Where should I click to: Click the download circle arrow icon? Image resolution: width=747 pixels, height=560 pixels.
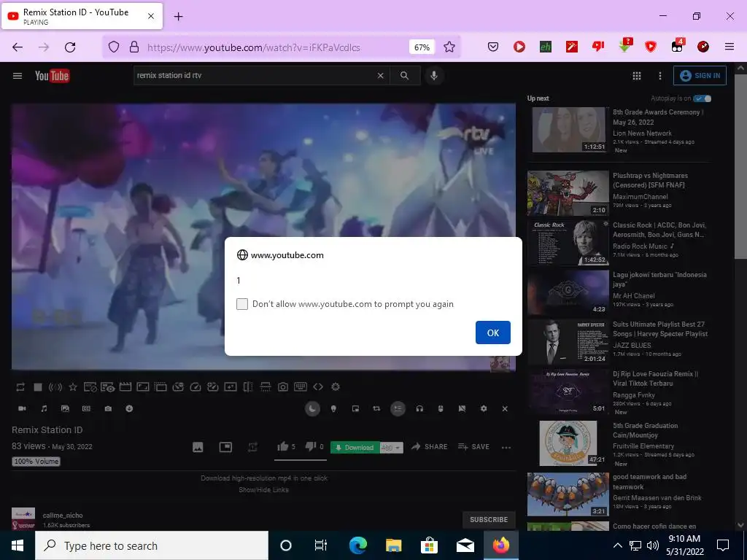click(x=129, y=408)
